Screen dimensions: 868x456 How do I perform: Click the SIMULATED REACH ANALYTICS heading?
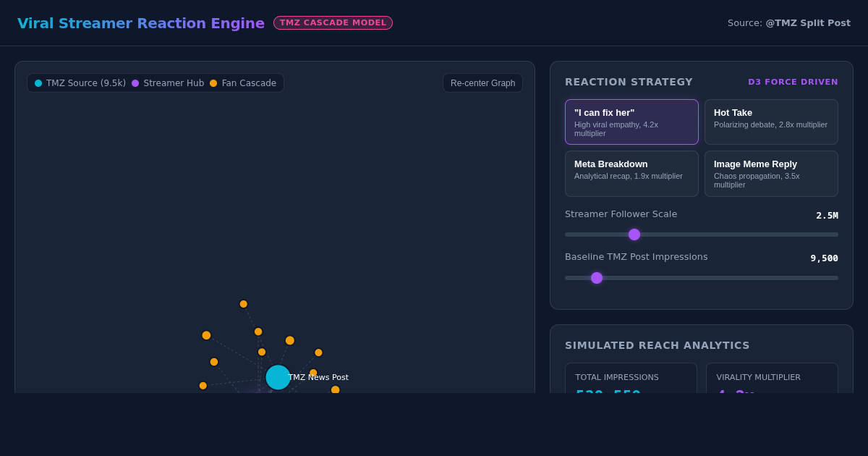pyautogui.click(x=658, y=345)
